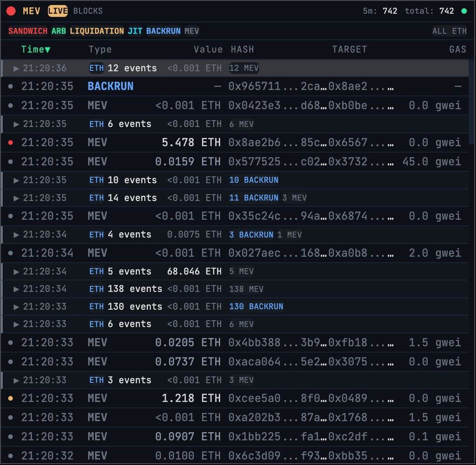
Task: Click the status dot on the BACKRUN 0x965711 row
Action: [x=11, y=86]
